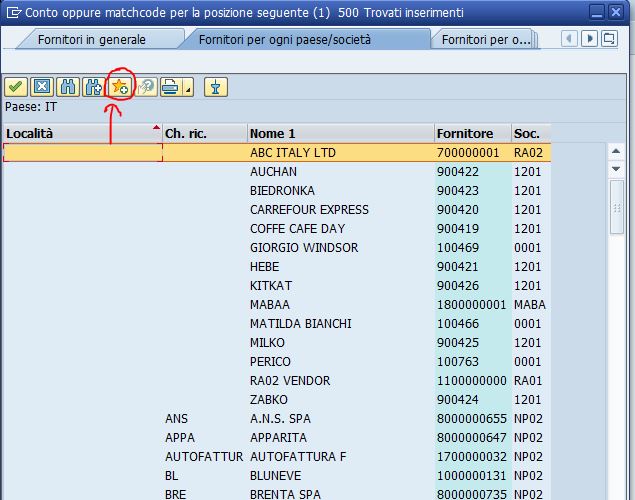The height and width of the screenshot is (500, 635).
Task: Click the empty Località cell in highlighted row
Action: (83, 153)
